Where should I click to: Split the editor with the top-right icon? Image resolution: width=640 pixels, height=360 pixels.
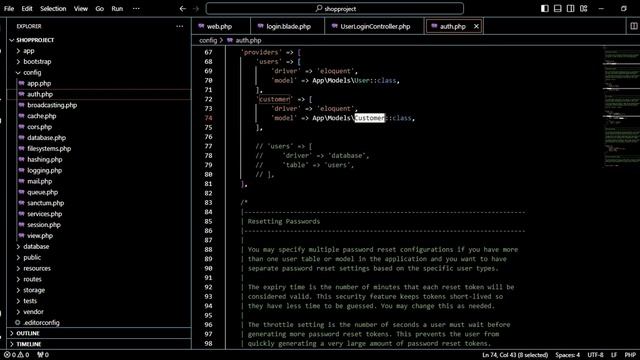[633, 26]
